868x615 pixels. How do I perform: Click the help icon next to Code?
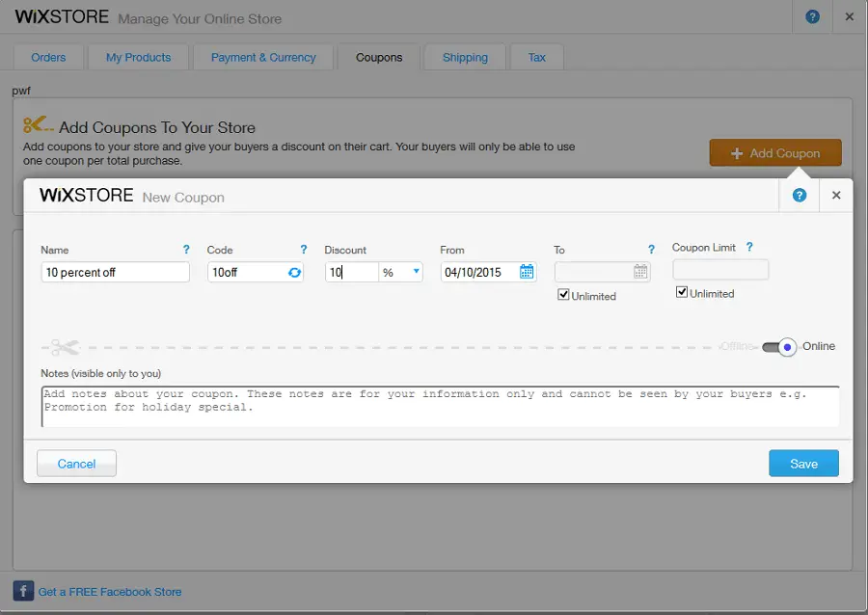tap(304, 250)
